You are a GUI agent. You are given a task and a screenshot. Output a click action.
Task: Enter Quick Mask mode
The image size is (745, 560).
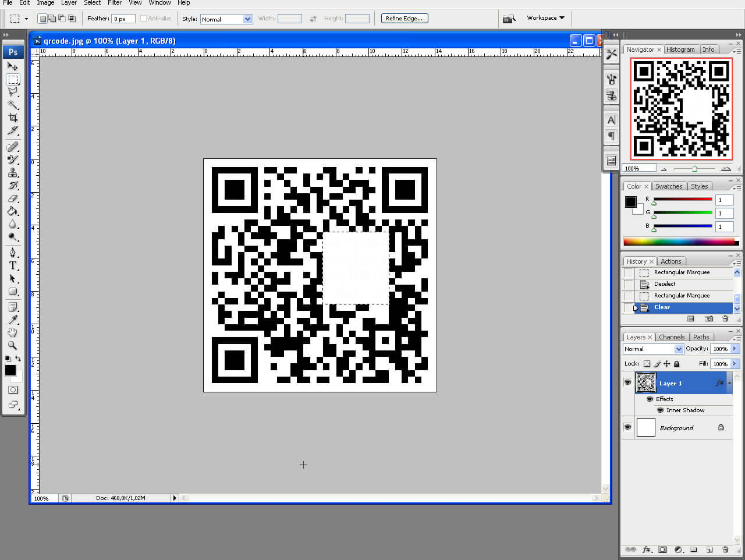coord(13,389)
